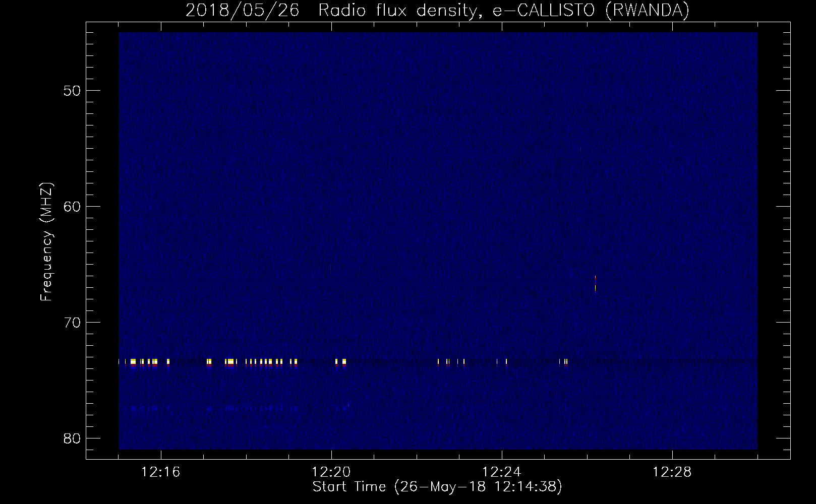Click the isolated red-yellow burst near 67 MHz

point(596,283)
